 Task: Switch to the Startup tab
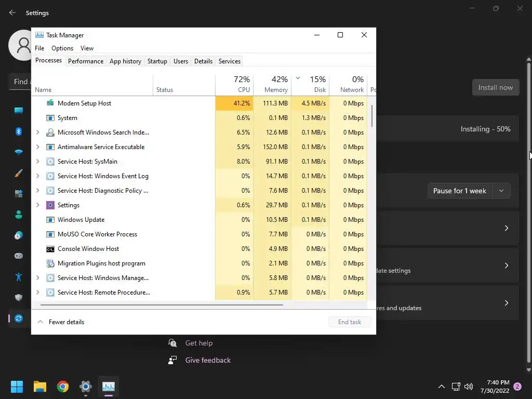(x=157, y=61)
